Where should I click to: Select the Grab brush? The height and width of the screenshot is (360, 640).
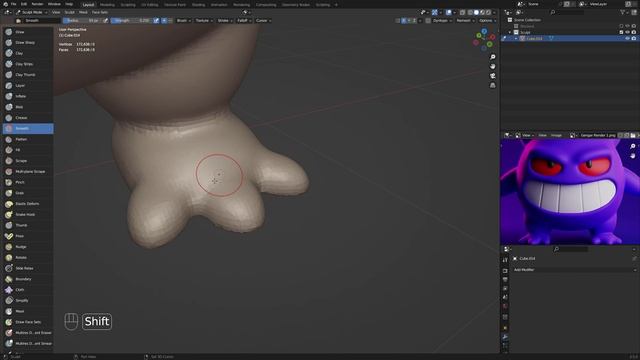coord(28,193)
